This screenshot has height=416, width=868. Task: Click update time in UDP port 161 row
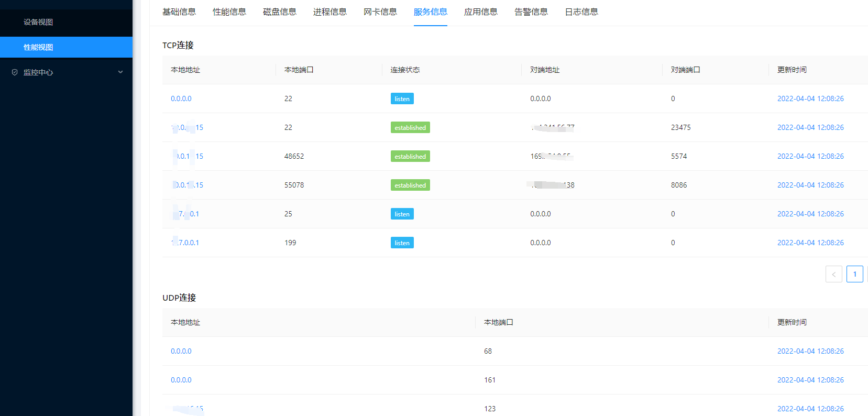pos(810,380)
